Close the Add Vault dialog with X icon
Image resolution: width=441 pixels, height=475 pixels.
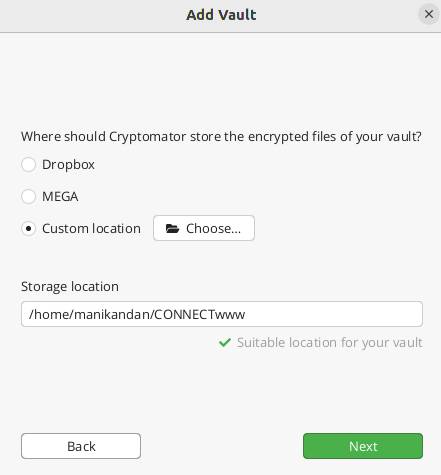click(429, 14)
